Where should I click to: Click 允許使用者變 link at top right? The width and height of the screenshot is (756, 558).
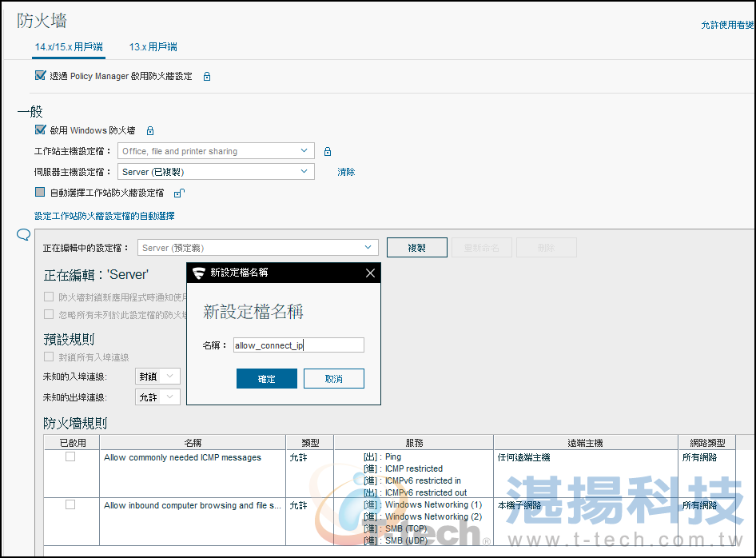[728, 25]
